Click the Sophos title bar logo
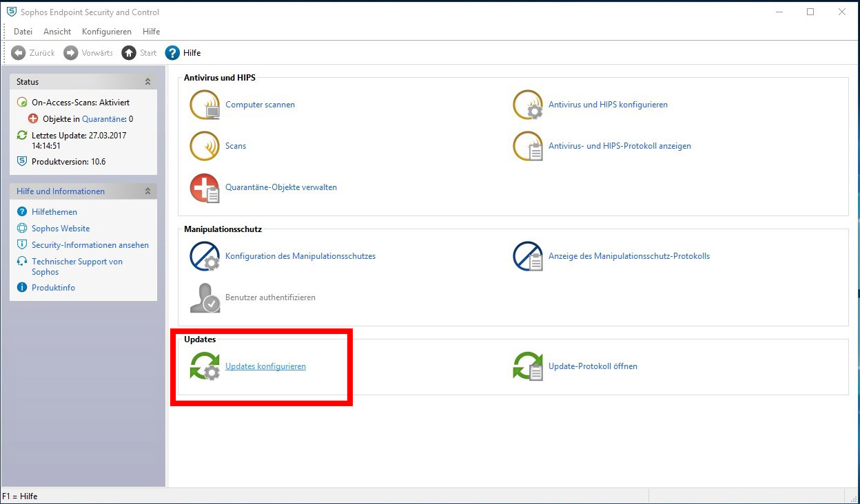This screenshot has height=504, width=860. coord(11,12)
